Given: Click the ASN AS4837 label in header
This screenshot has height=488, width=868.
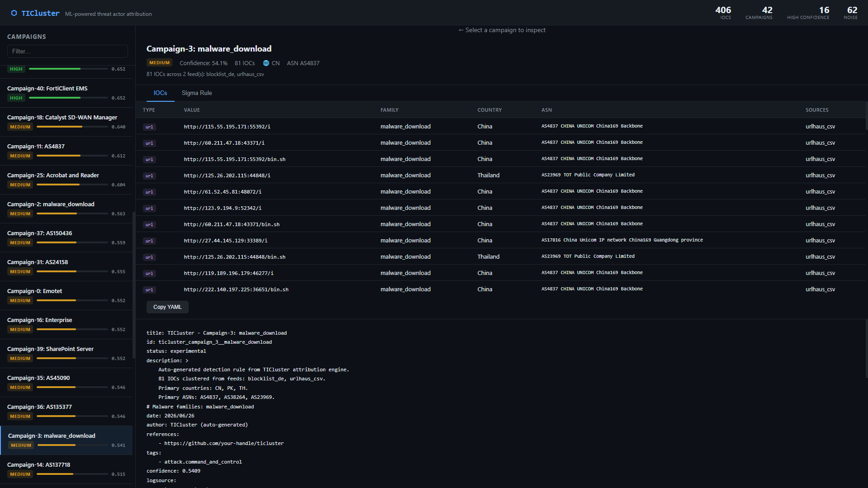Looking at the screenshot, I should [303, 63].
